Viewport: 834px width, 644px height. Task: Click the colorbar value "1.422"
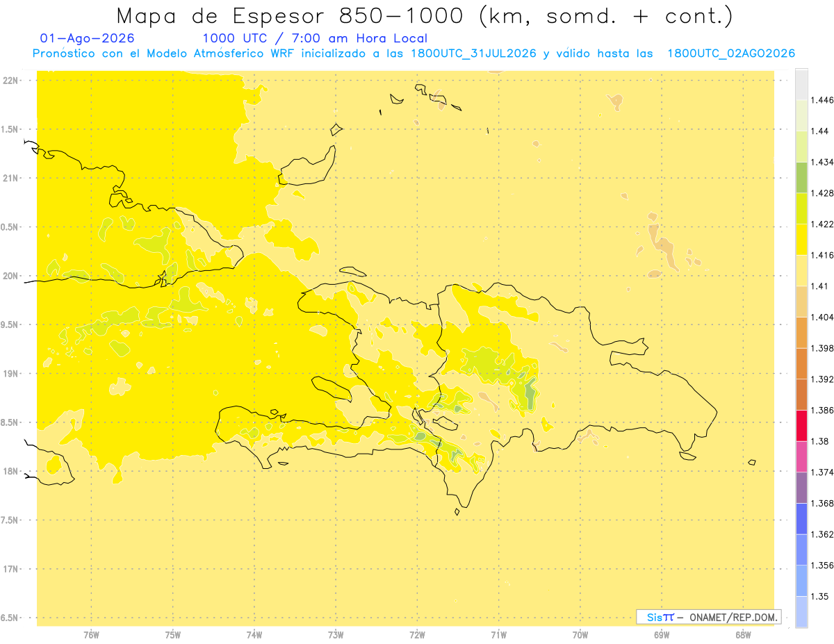point(822,224)
